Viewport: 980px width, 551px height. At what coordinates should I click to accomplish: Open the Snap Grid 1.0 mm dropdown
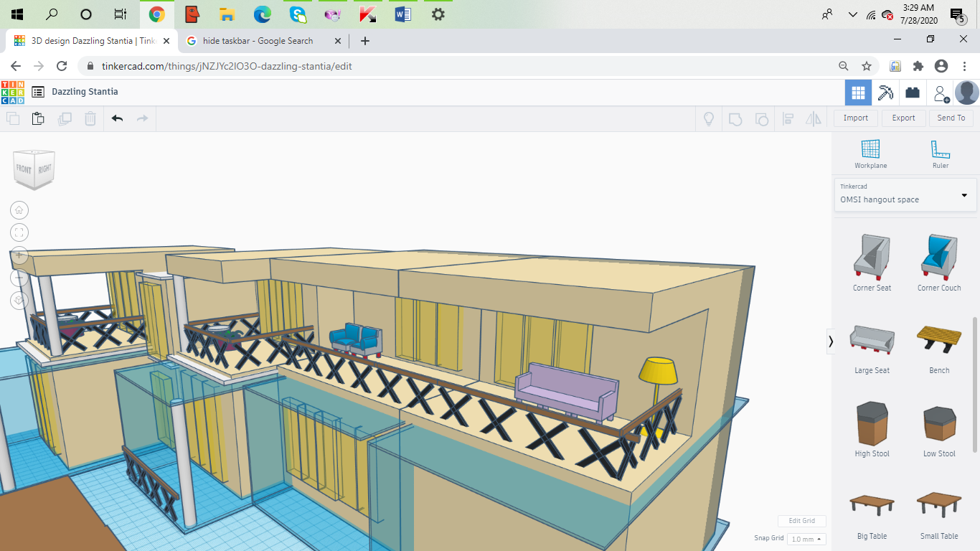coord(806,539)
